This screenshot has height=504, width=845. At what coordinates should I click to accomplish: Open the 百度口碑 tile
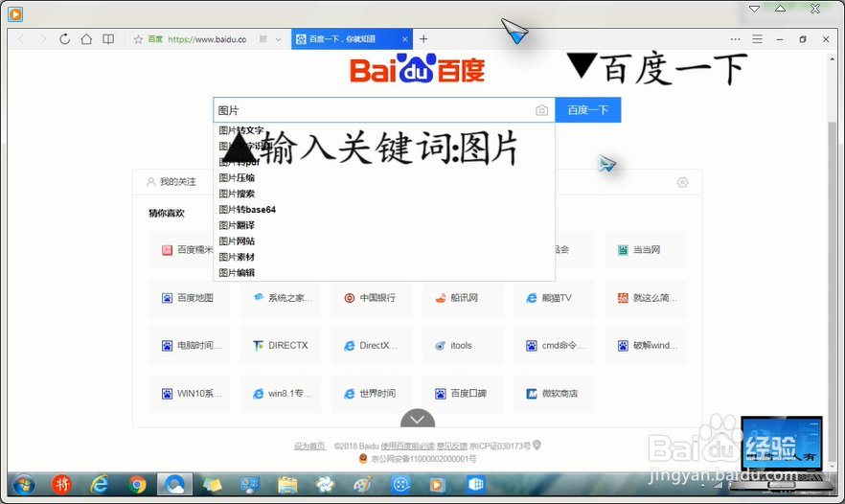click(x=463, y=394)
